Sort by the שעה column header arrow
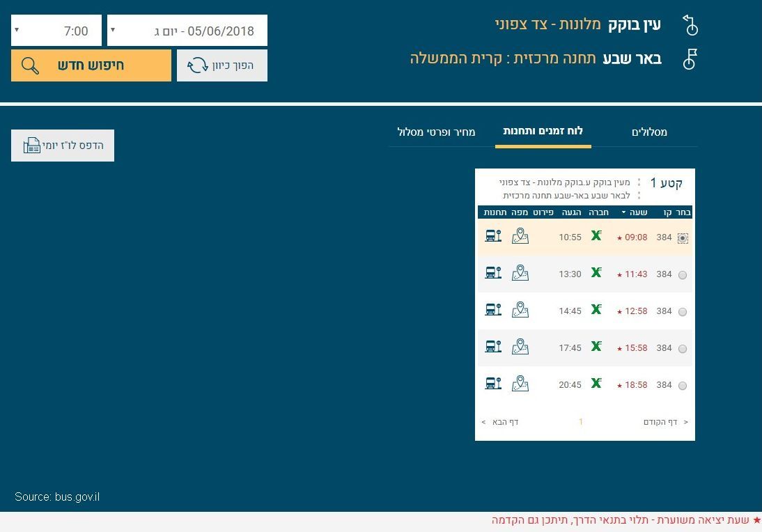 (x=623, y=212)
